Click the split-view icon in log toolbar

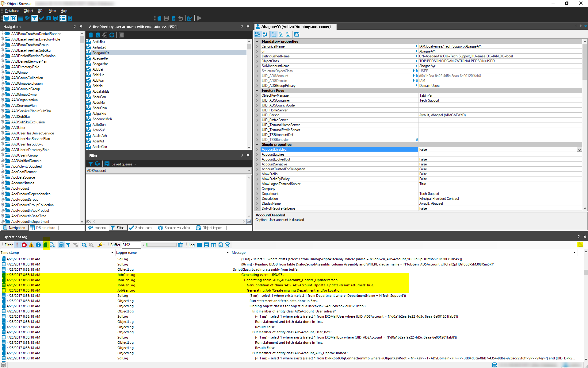pos(213,245)
